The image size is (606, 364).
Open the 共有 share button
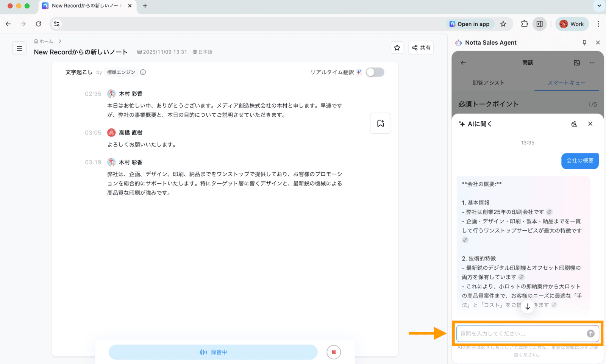[421, 48]
